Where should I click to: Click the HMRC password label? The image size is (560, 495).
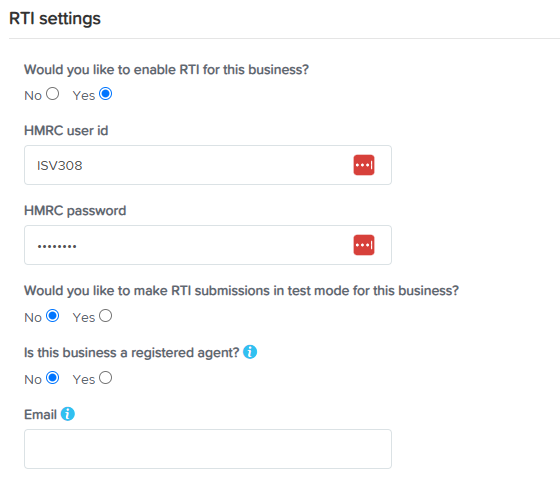click(75, 211)
